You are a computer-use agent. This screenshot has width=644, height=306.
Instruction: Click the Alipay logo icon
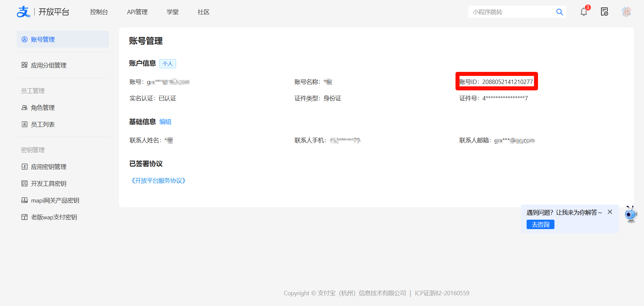click(23, 11)
